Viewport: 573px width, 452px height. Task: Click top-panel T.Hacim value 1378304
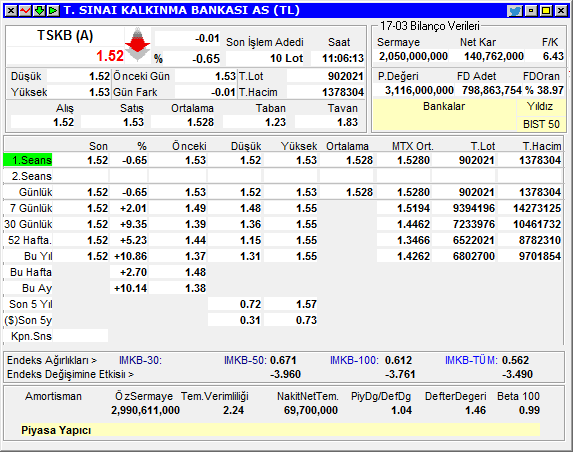point(343,92)
